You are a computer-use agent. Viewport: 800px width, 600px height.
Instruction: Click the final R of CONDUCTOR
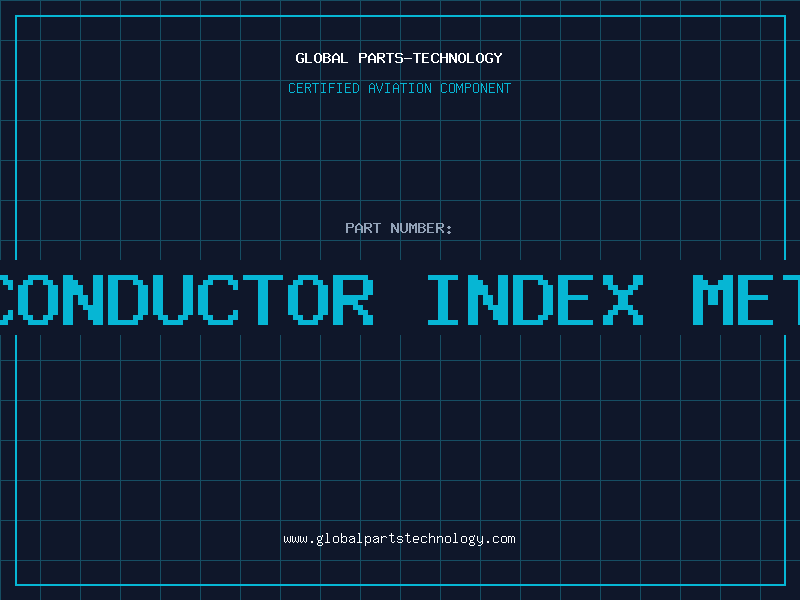[x=353, y=300]
